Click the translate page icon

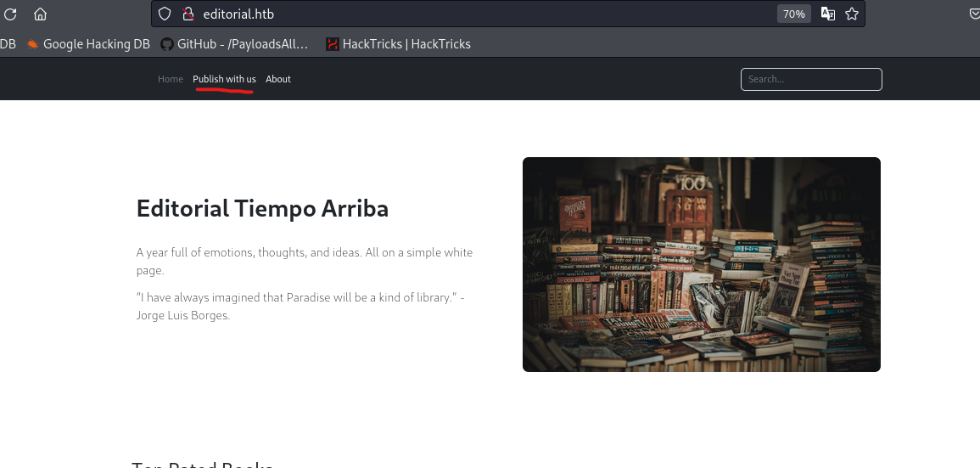[x=827, y=14]
